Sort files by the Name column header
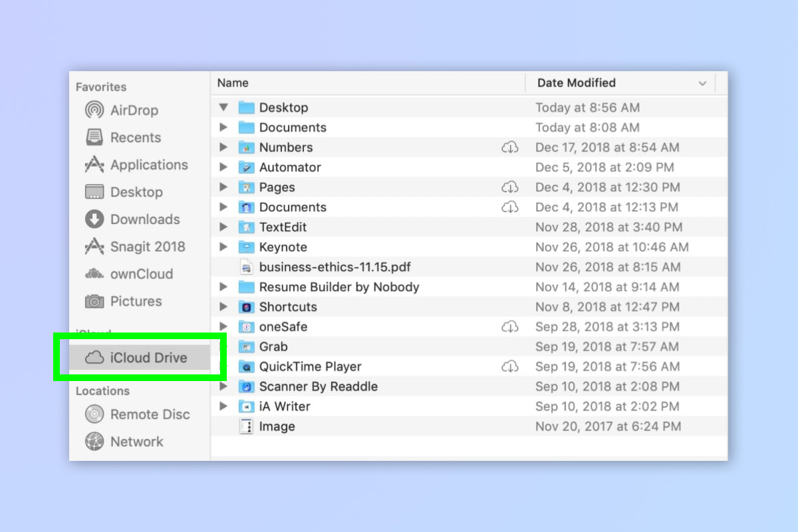 pyautogui.click(x=233, y=83)
